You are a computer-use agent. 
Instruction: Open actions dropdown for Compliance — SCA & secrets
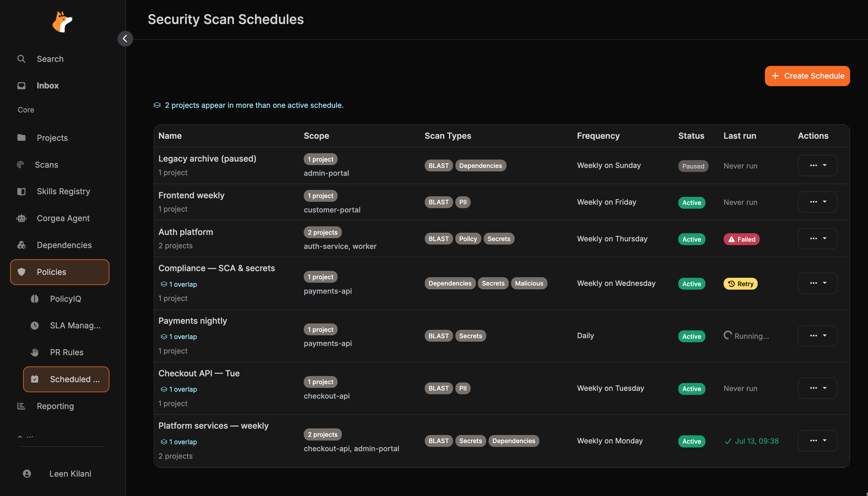click(x=817, y=284)
